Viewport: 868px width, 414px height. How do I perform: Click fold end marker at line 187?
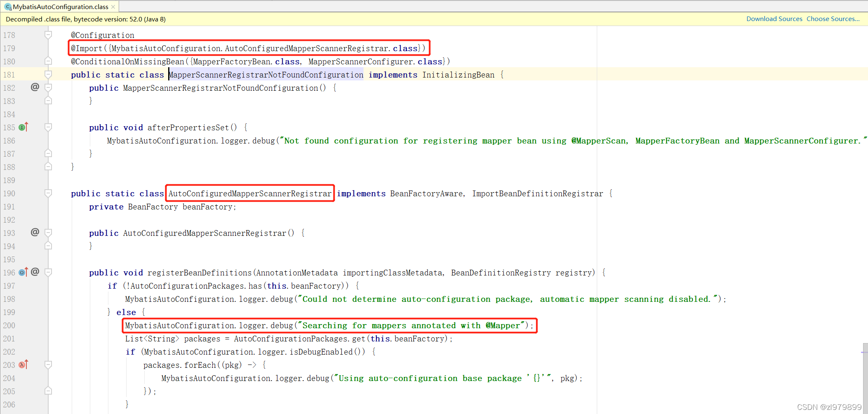[48, 154]
